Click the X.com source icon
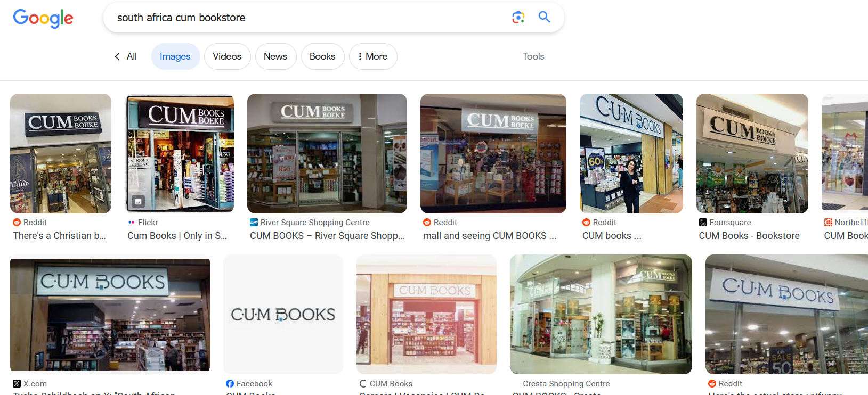 point(17,384)
